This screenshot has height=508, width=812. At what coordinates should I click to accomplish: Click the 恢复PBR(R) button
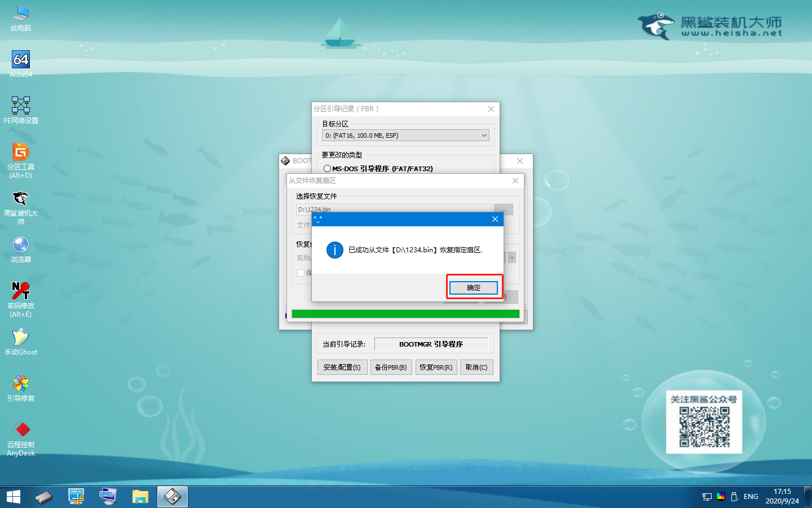pyautogui.click(x=436, y=367)
